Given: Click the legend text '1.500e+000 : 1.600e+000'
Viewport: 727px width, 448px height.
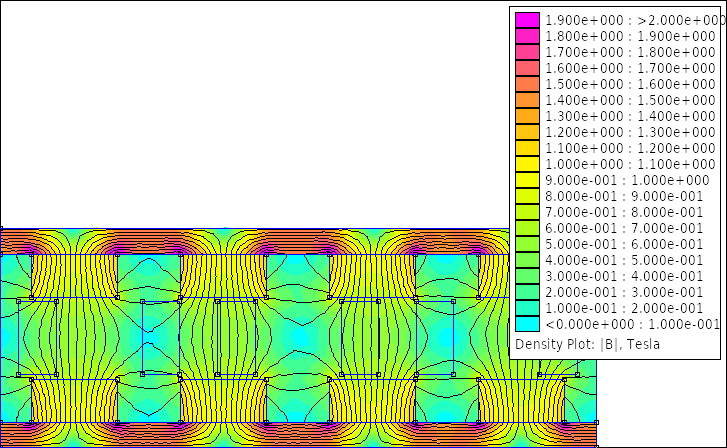Looking at the screenshot, I should point(630,84).
